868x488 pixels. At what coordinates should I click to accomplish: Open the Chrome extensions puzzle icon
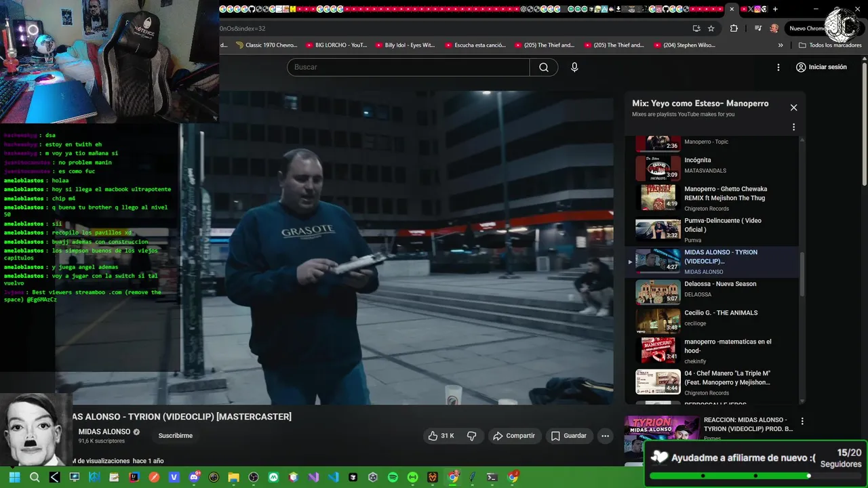point(734,28)
